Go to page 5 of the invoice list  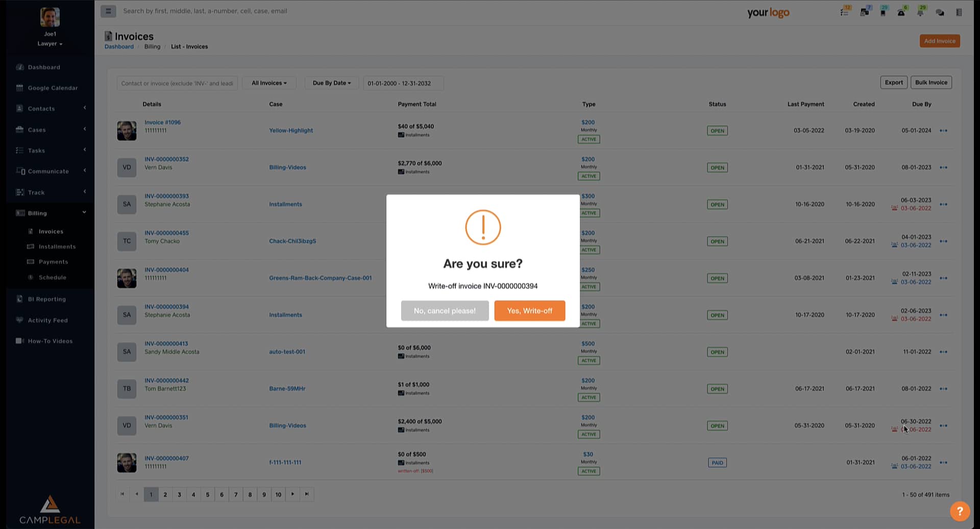click(208, 494)
